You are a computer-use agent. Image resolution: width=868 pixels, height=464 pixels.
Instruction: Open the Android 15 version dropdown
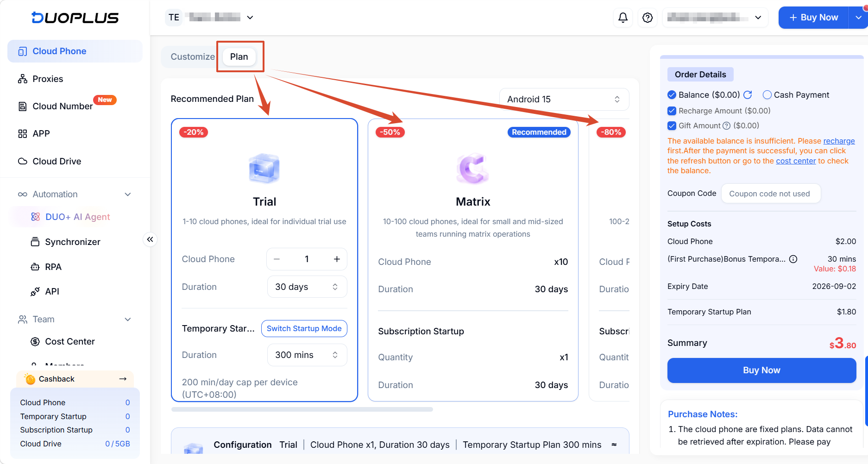tap(564, 100)
